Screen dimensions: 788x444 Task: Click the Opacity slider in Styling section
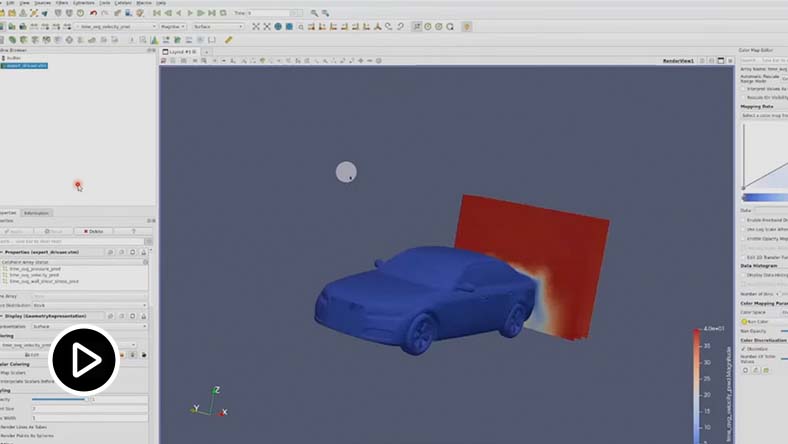tap(60, 399)
